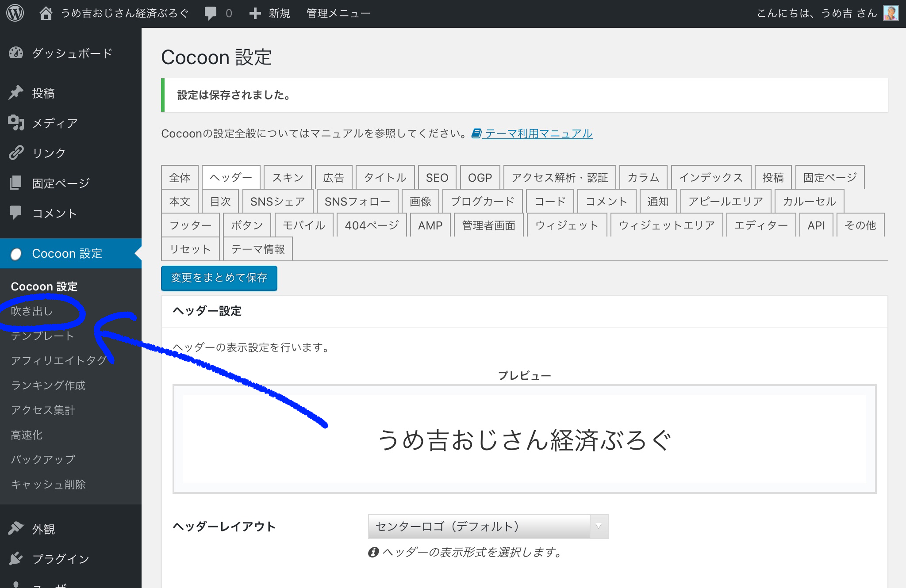The image size is (906, 588).
Task: Open ダッシュボード via its gauge icon
Action: point(16,53)
